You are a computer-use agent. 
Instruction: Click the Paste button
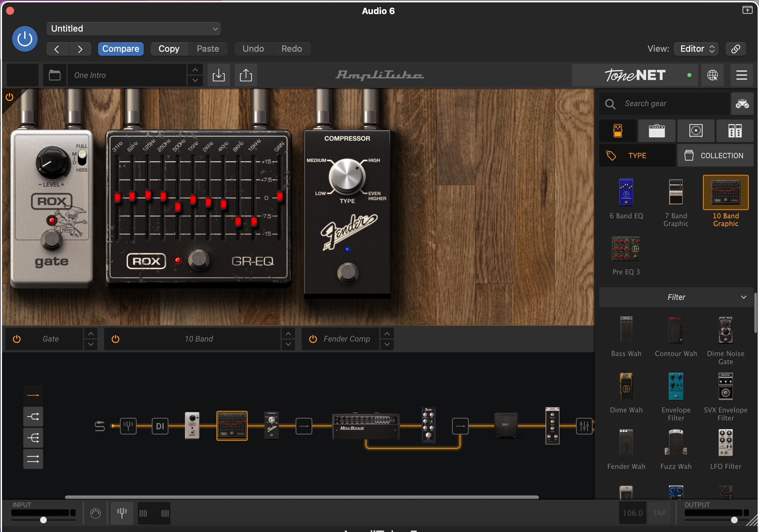point(208,49)
